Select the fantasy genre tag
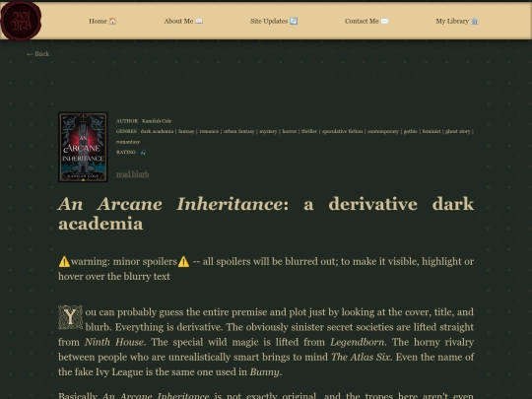This screenshot has height=399, width=532. point(186,131)
